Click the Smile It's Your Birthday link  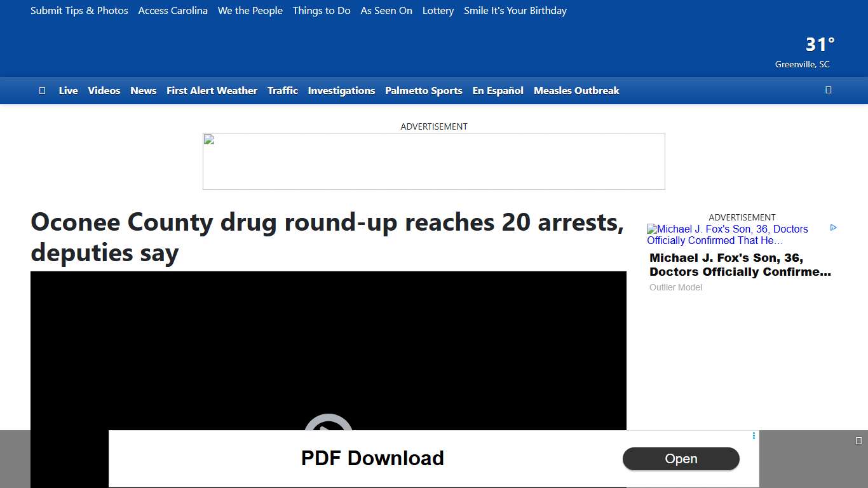pyautogui.click(x=515, y=10)
